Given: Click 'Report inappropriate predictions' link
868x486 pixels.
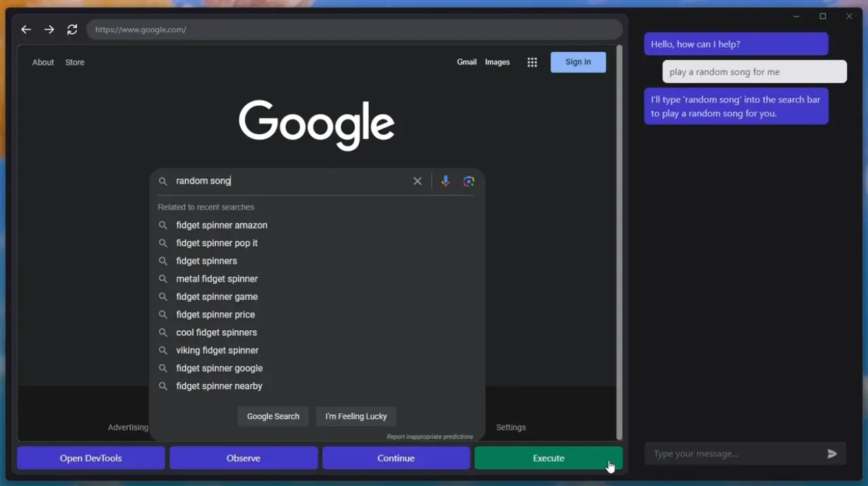Looking at the screenshot, I should tap(430, 437).
